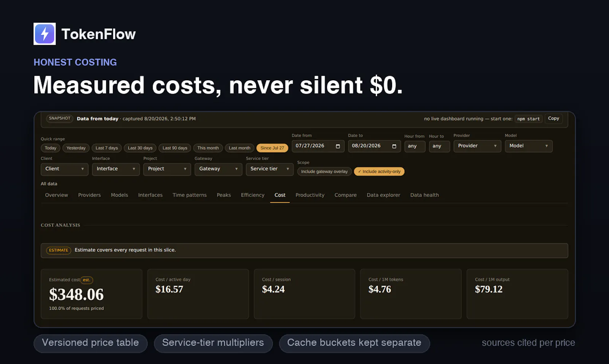Click the HONEST COSTING heading

[75, 62]
